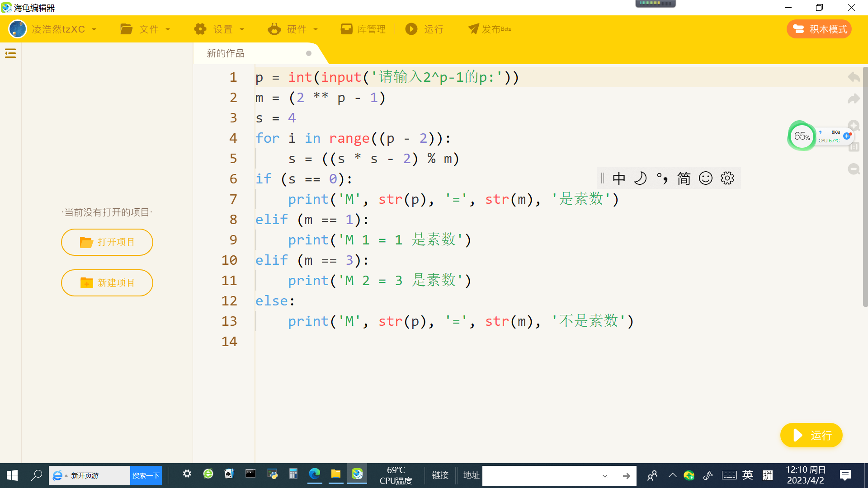The image size is (868, 488).
Task: Click the 搜索一下 search button
Action: (x=146, y=476)
